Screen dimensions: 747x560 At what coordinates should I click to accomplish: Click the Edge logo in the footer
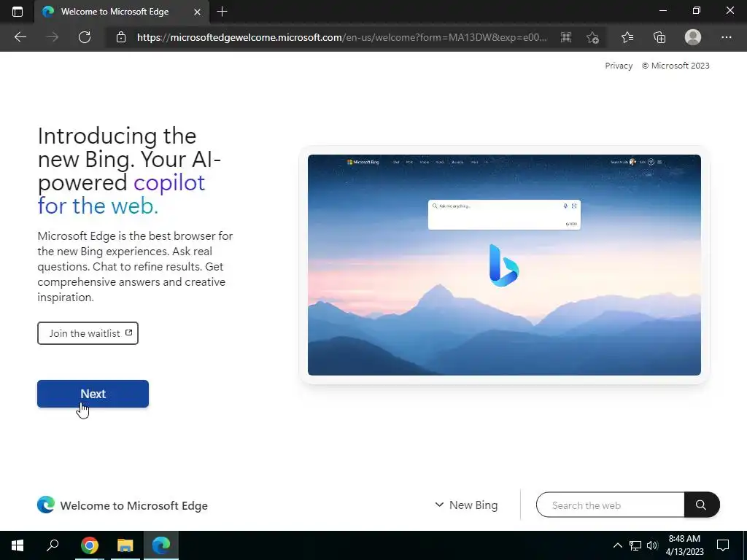click(46, 505)
